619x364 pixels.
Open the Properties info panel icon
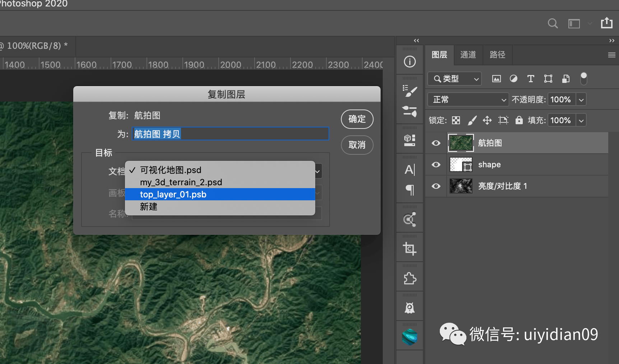point(410,62)
